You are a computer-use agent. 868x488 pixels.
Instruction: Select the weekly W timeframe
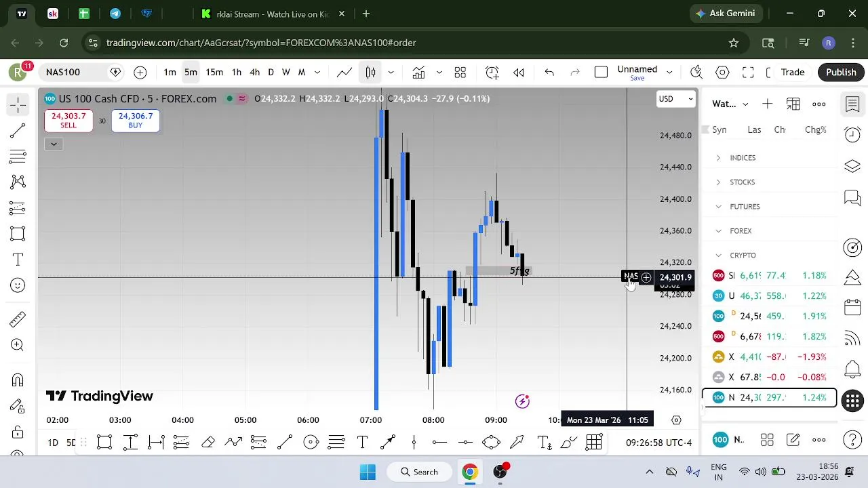click(286, 73)
